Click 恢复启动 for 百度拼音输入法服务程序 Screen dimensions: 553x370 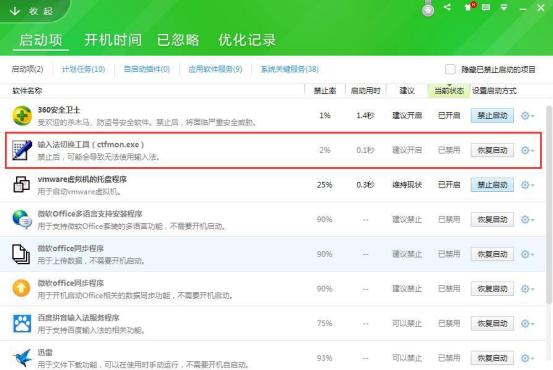coord(492,323)
